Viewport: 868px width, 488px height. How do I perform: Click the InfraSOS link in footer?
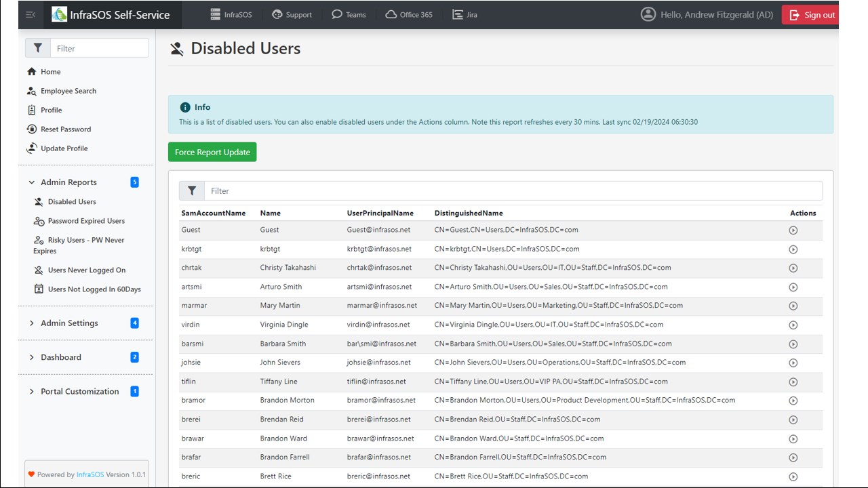point(90,474)
